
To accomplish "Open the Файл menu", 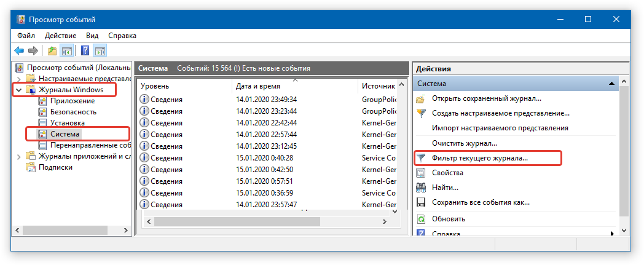I will coord(26,36).
